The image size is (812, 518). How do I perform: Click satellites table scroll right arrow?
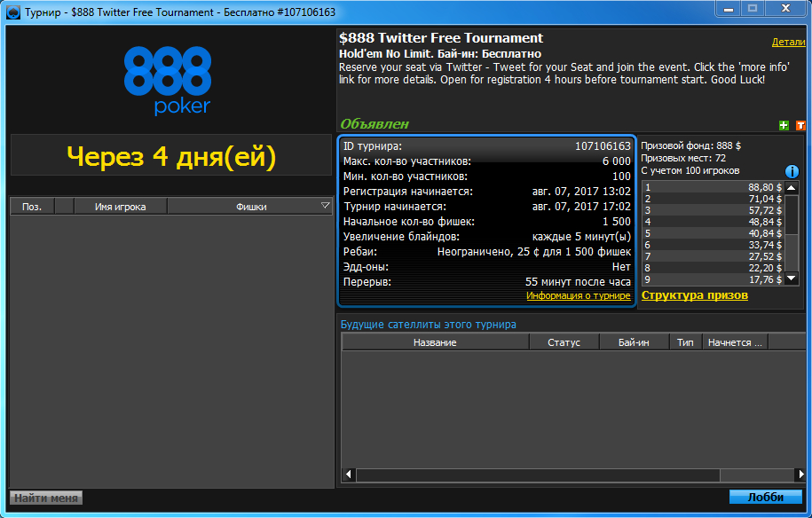click(x=800, y=474)
